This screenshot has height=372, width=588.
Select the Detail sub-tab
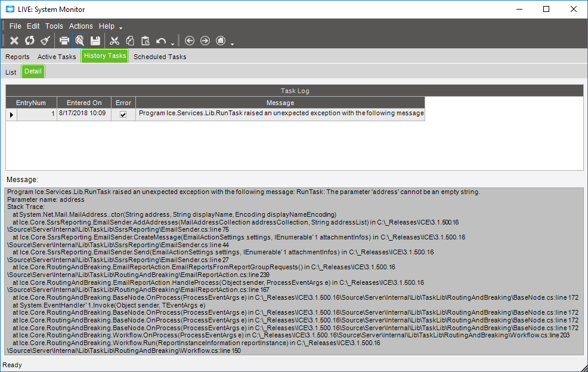(x=33, y=71)
